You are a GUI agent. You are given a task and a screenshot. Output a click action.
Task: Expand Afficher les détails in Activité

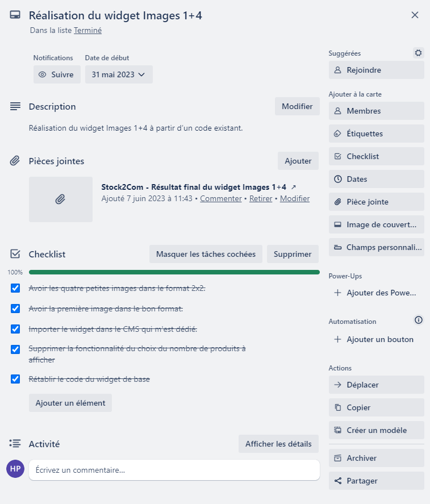point(278,444)
